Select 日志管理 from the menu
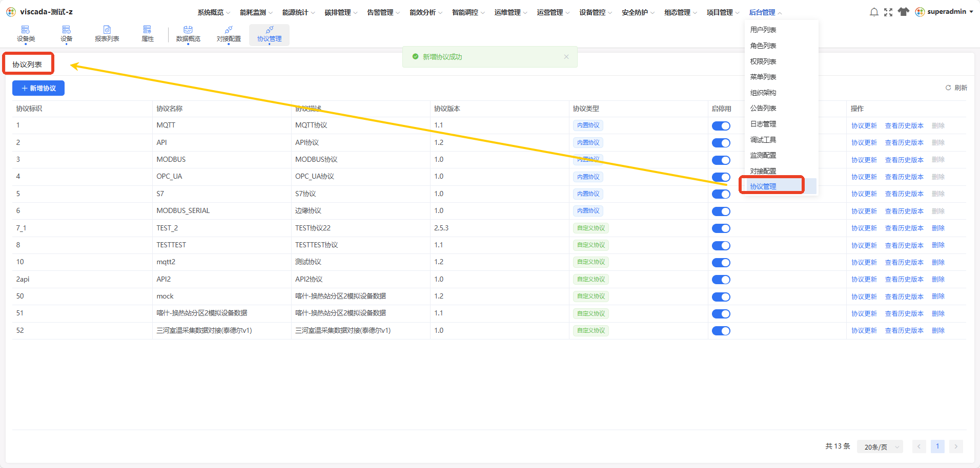The height and width of the screenshot is (468, 980). 763,124
